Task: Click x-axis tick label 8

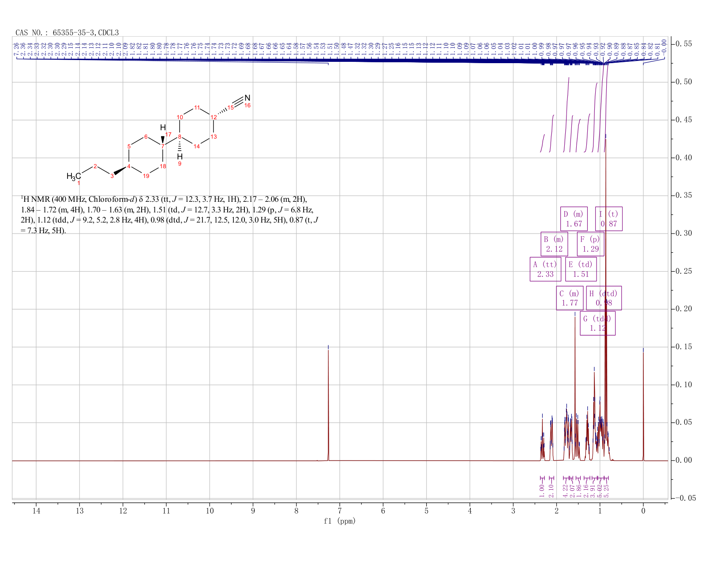Action: coord(296,511)
